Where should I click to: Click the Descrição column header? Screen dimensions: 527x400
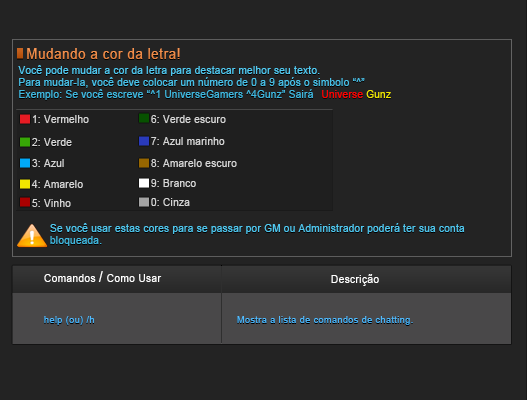pos(355,279)
